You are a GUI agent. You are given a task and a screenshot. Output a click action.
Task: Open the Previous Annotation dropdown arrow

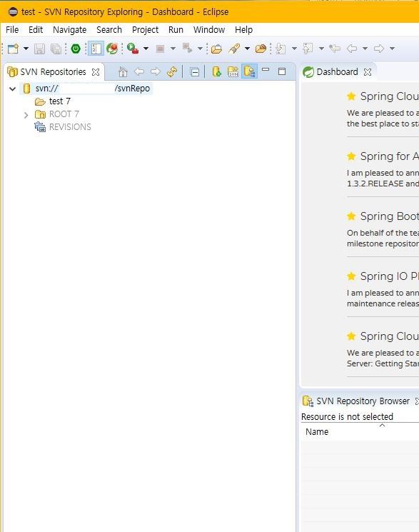coord(321,49)
